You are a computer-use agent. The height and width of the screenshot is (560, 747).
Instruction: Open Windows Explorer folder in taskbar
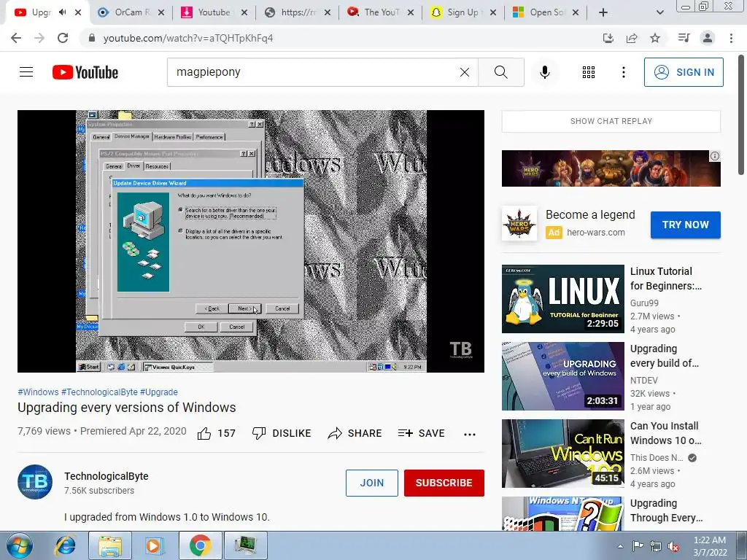(109, 545)
